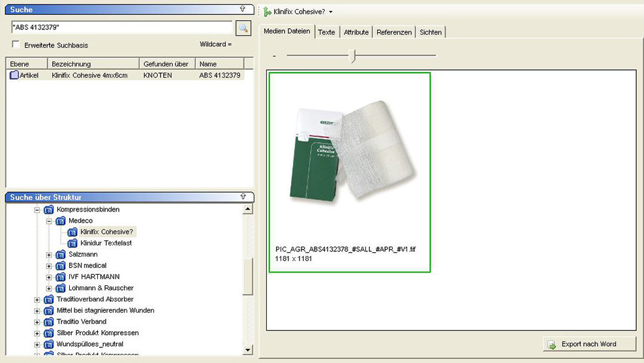Collapse the Medeco tree node

coord(49,221)
